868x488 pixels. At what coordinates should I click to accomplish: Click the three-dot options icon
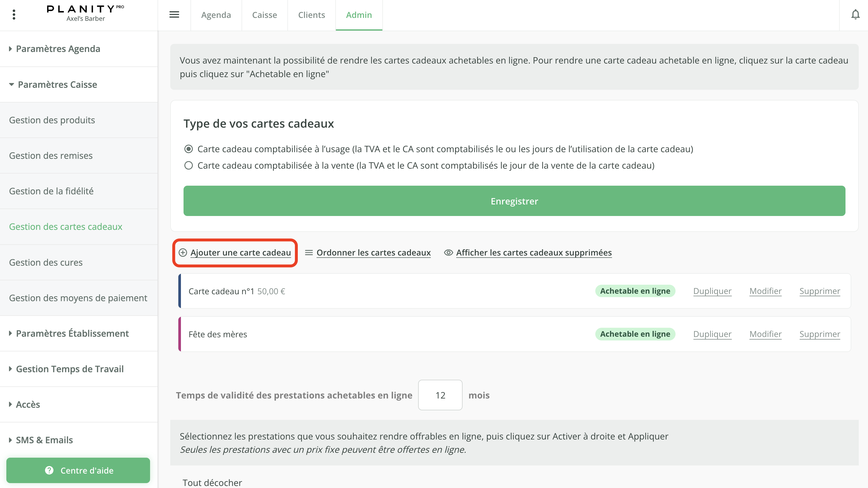tap(14, 15)
